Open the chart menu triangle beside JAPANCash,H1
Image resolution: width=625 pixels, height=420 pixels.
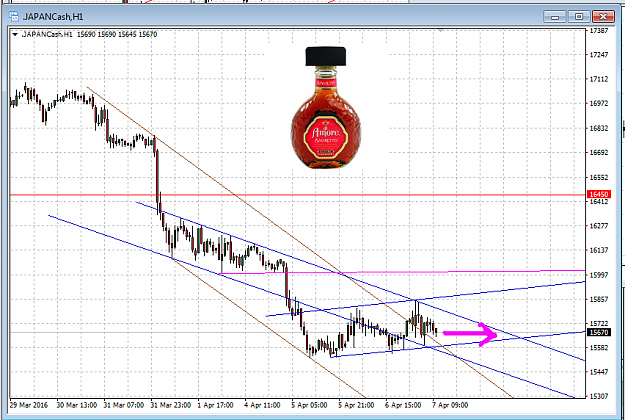(x=15, y=35)
